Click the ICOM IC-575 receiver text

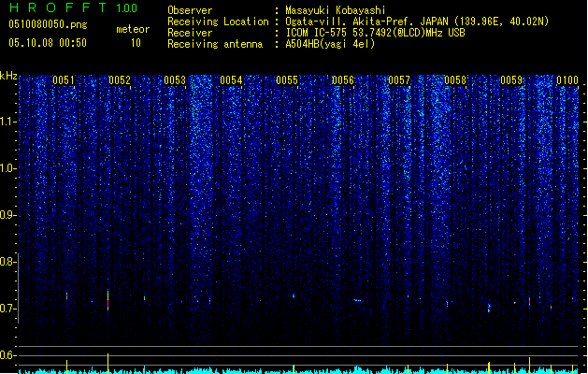point(375,33)
